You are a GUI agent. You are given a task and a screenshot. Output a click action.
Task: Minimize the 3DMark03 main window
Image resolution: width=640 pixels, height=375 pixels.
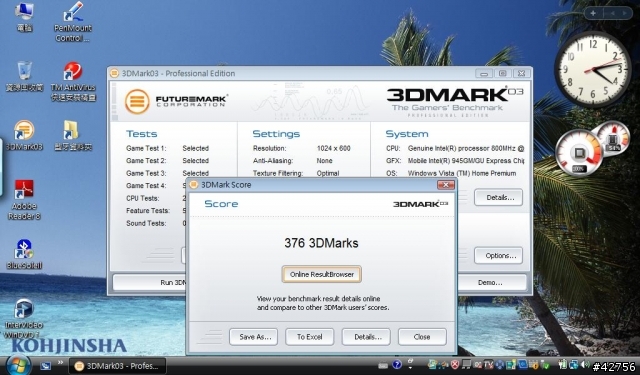[x=484, y=73]
